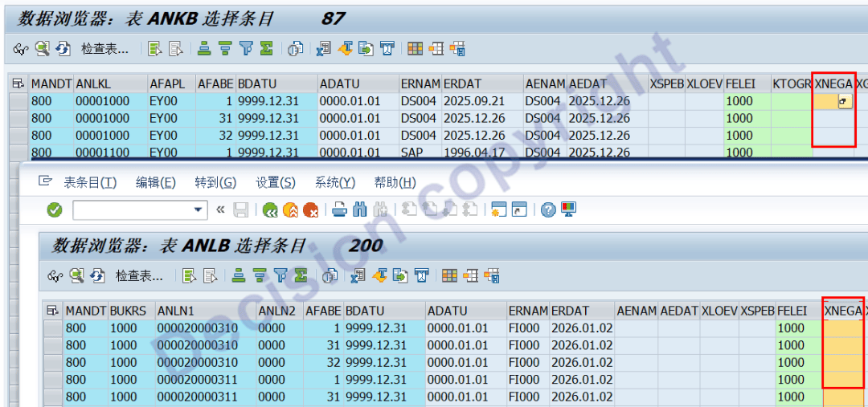
Task: Open the F4 value help button in XNEGA cell
Action: (845, 101)
